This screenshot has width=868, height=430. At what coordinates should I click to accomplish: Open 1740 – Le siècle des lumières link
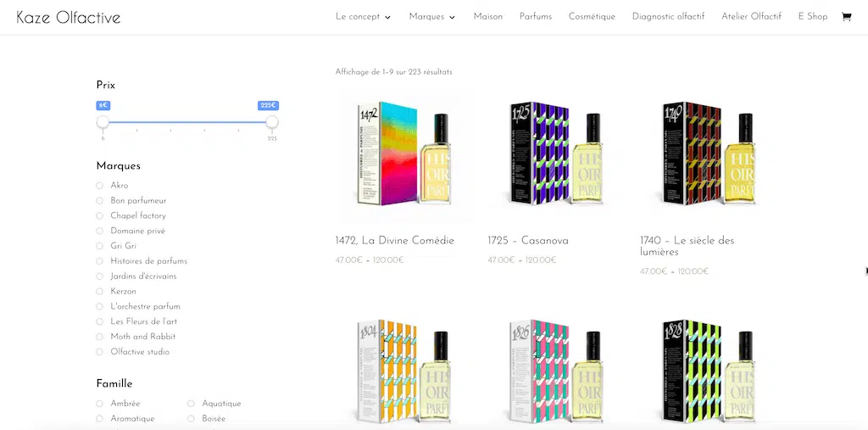click(687, 246)
